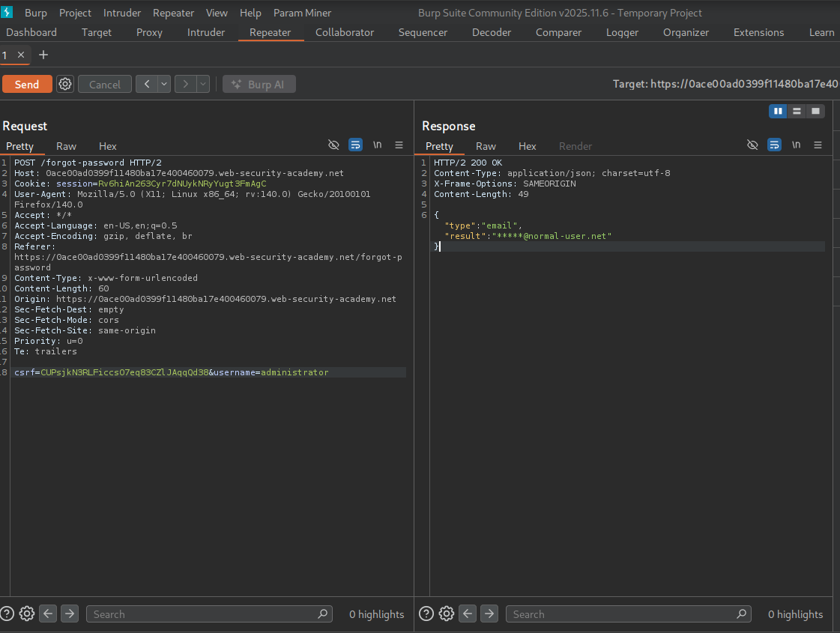Select top-bottom stacked layout icon
Screen dimensions: 840x633
[x=797, y=111]
